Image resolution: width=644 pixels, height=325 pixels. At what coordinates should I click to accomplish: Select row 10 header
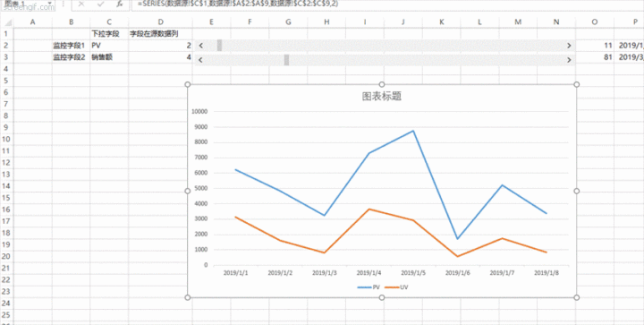coord(6,139)
